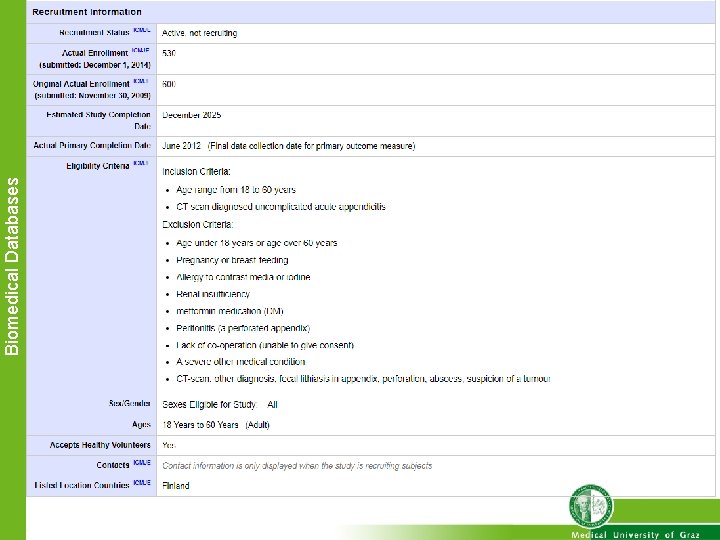The width and height of the screenshot is (720, 540).
Task: Click the Medical University of Graz seal
Action: pos(591,506)
